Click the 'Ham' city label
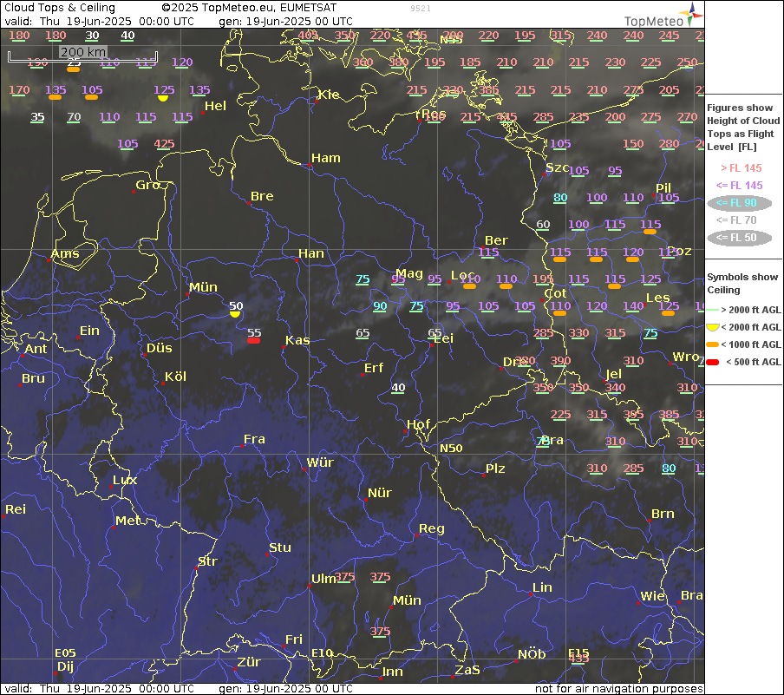The height and width of the screenshot is (695, 784). [x=325, y=158]
